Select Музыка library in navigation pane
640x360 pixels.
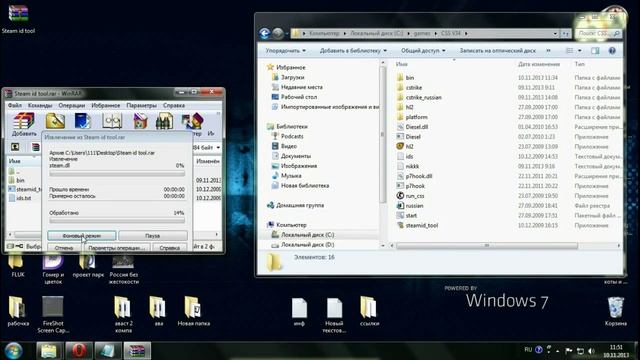pos(291,176)
